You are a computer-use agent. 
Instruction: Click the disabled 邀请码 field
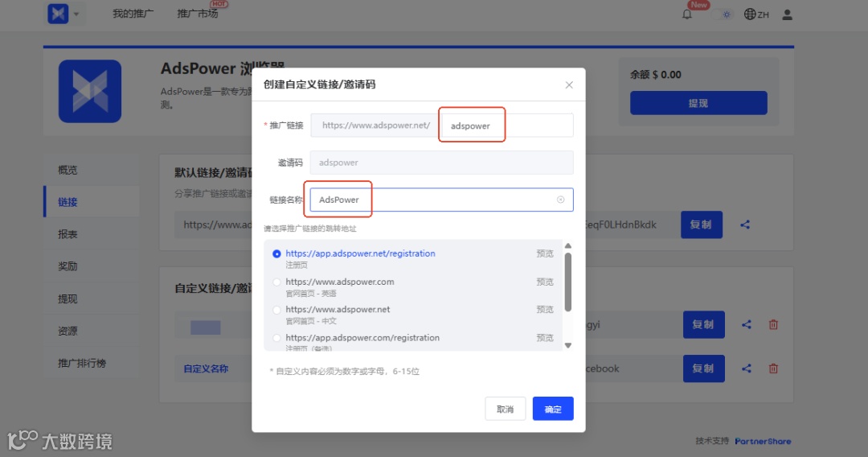pyautogui.click(x=442, y=163)
